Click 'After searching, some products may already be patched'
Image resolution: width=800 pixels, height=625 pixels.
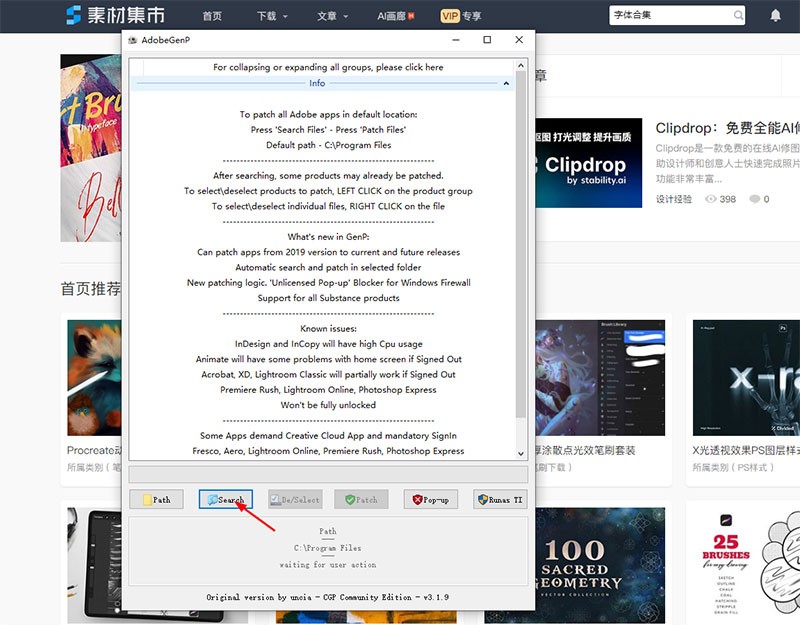[329, 176]
